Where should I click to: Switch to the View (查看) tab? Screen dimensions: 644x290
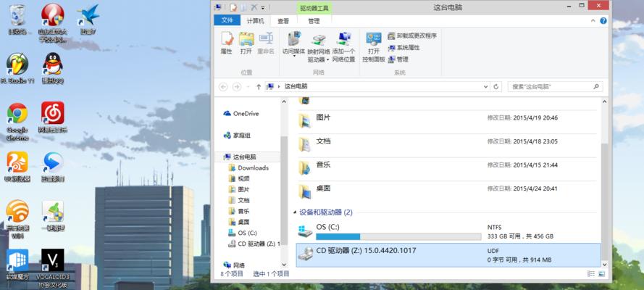point(283,21)
